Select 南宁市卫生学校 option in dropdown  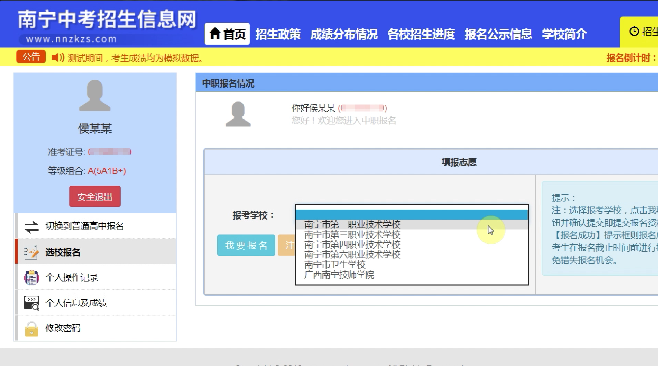(x=334, y=265)
